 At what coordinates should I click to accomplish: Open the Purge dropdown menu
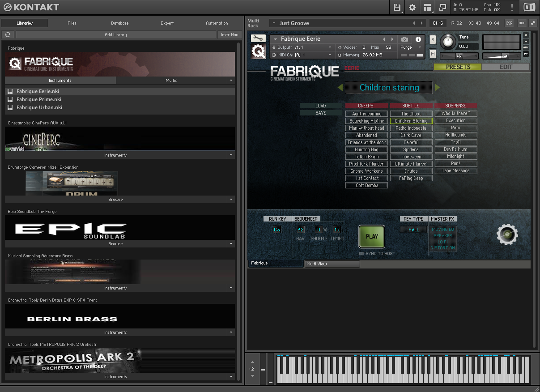tap(411, 47)
